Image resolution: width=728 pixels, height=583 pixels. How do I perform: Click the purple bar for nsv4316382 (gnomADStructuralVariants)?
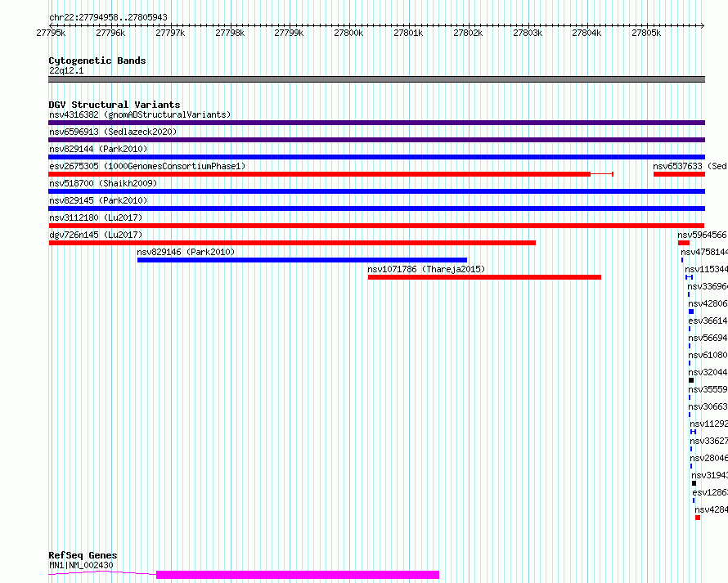coord(376,123)
